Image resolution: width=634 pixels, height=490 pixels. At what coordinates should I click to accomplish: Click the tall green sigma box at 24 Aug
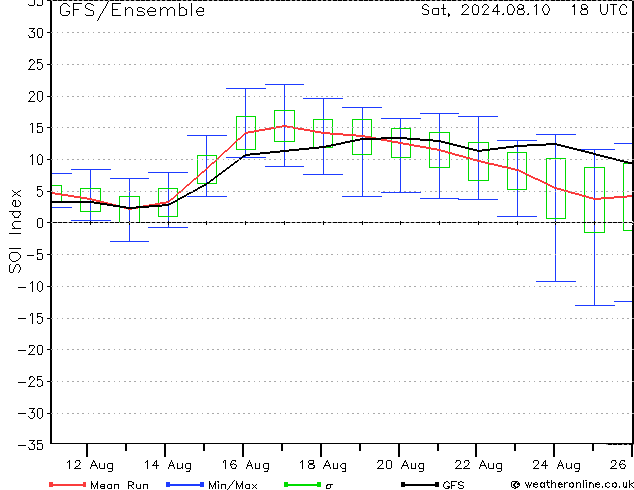[556, 188]
